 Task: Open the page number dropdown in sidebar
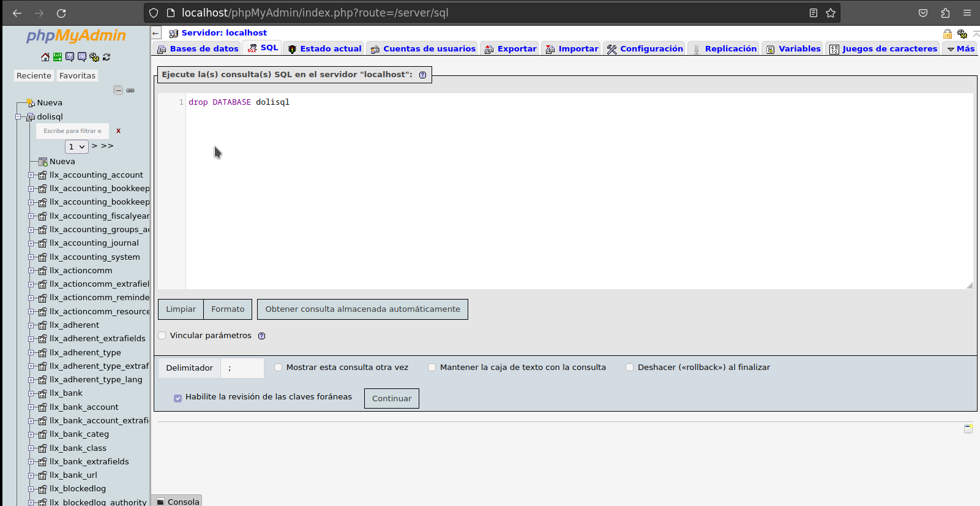(77, 146)
